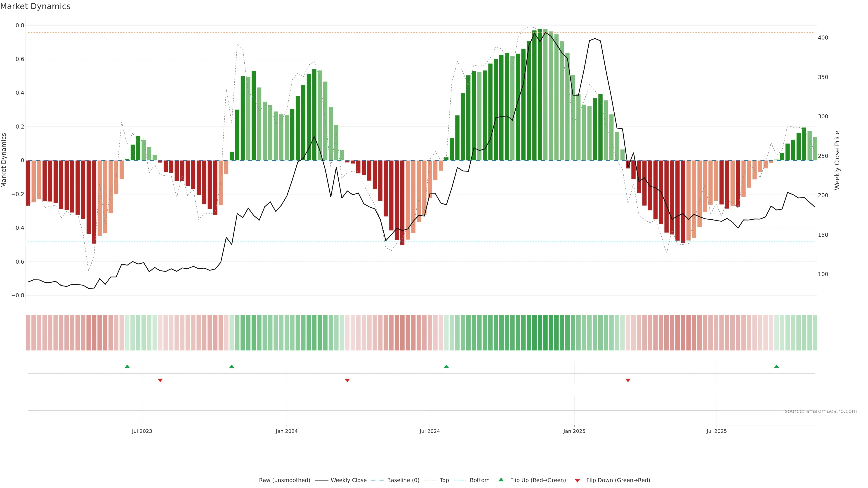Click the red flip-down triangle in early 2024
868x488 pixels.
pyautogui.click(x=347, y=380)
